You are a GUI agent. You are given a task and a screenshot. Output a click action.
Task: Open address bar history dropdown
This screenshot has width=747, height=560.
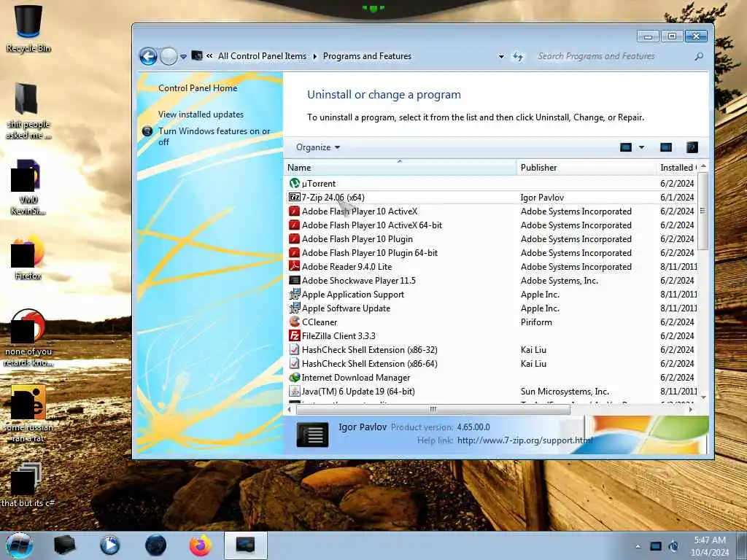pos(501,56)
